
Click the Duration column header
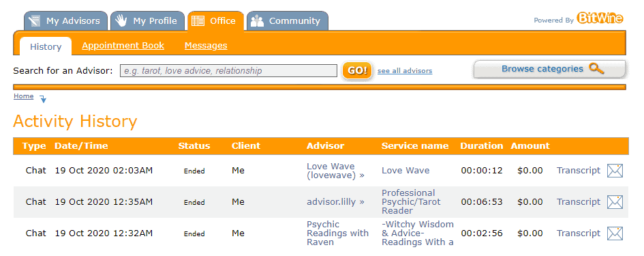(481, 146)
